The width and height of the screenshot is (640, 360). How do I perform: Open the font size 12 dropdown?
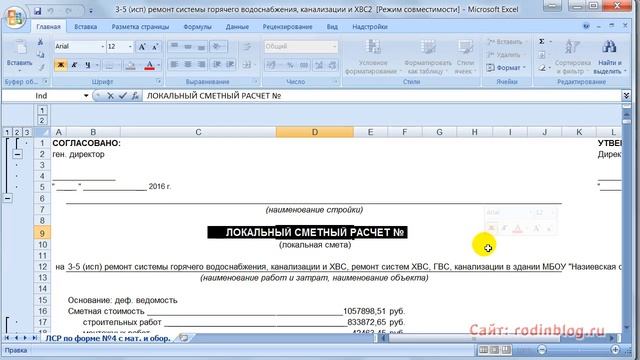[130, 47]
